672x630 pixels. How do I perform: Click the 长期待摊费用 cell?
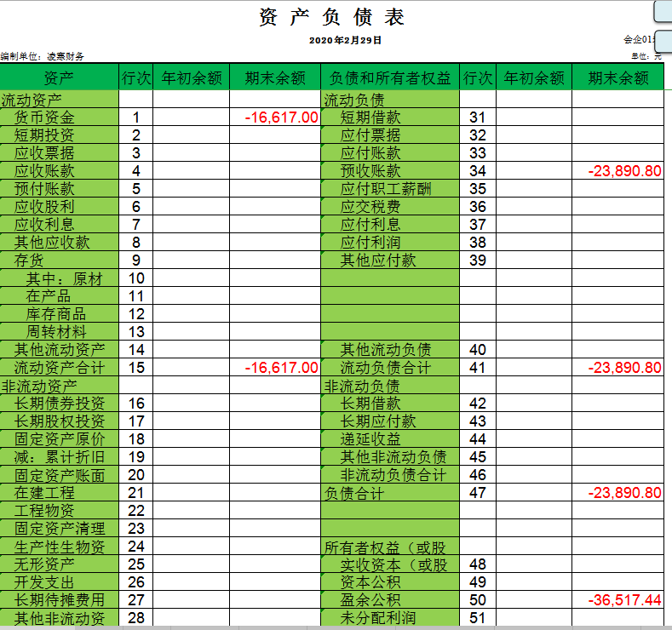59,600
